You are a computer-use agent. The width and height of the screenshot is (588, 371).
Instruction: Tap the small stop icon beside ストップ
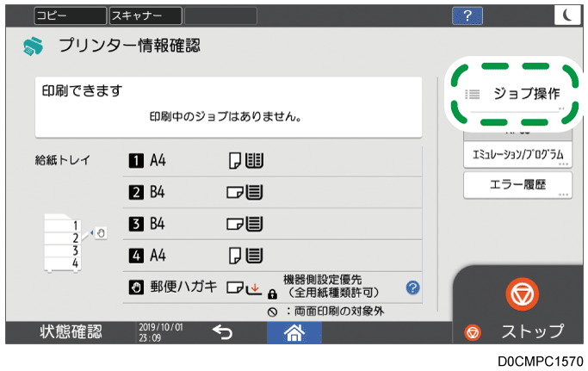point(473,333)
